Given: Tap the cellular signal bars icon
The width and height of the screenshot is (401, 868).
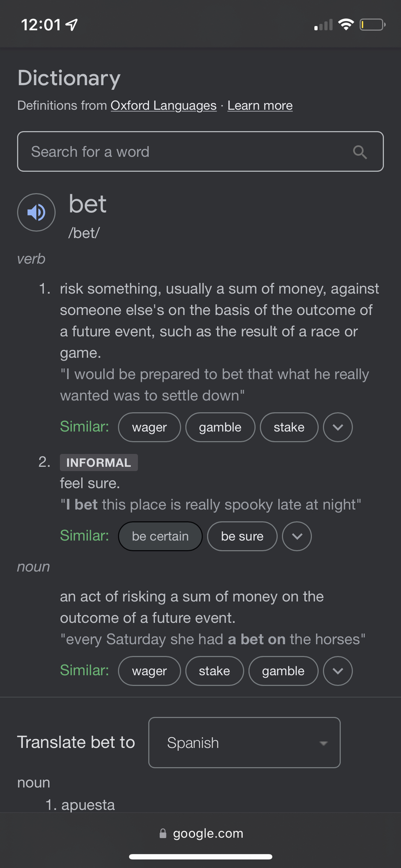Looking at the screenshot, I should click(x=323, y=25).
